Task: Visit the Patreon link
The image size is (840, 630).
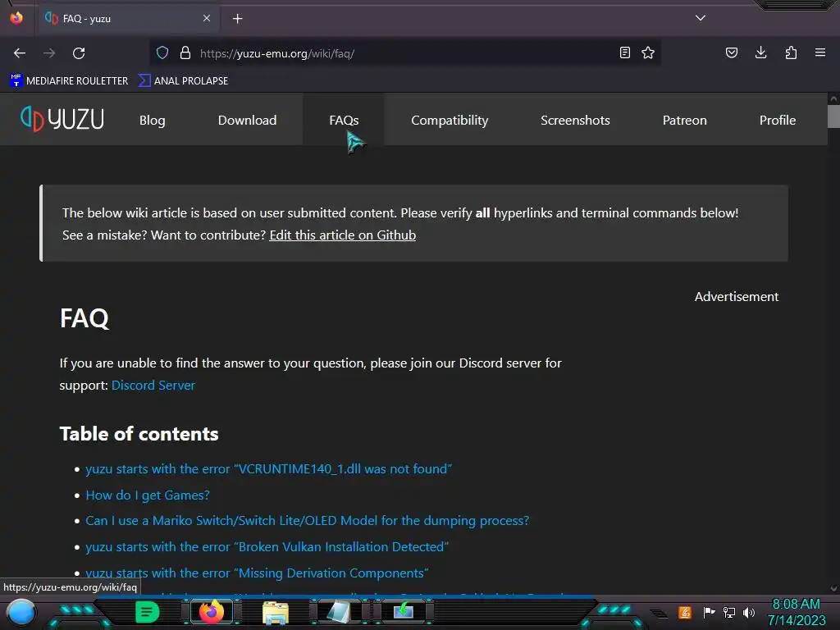Action: pos(685,120)
